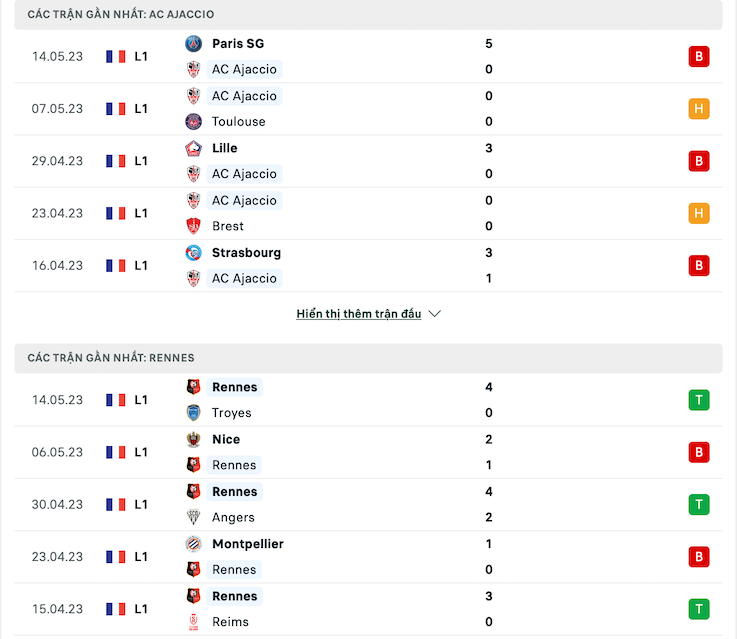Click the Toulouse club logo
This screenshot has width=737, height=639.
pyautogui.click(x=193, y=122)
